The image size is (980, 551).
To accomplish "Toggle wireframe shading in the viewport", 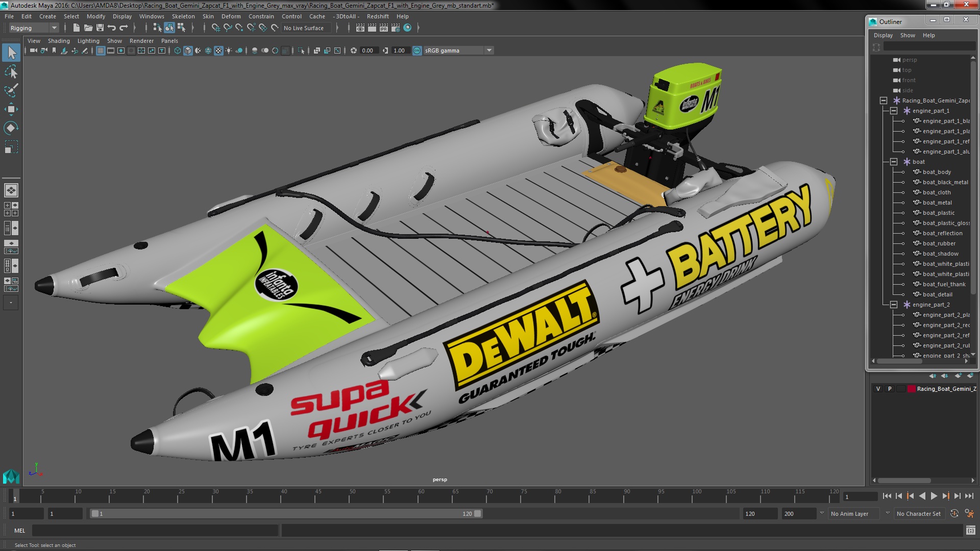I will [178, 51].
